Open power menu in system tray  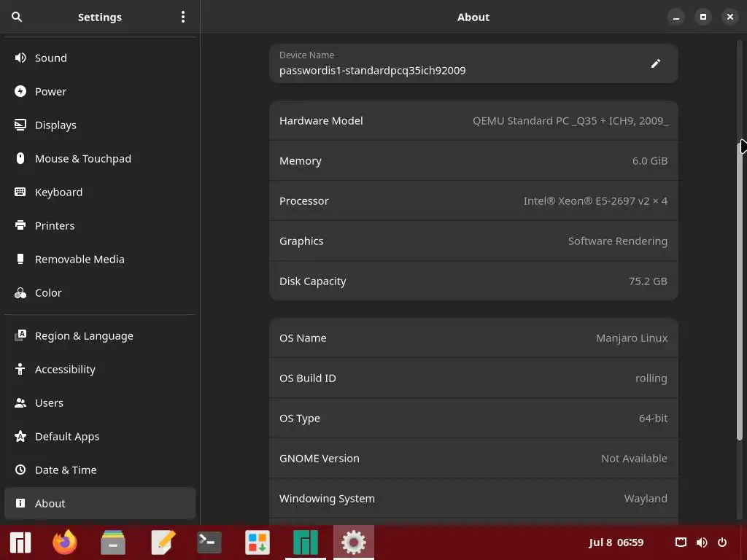point(722,542)
